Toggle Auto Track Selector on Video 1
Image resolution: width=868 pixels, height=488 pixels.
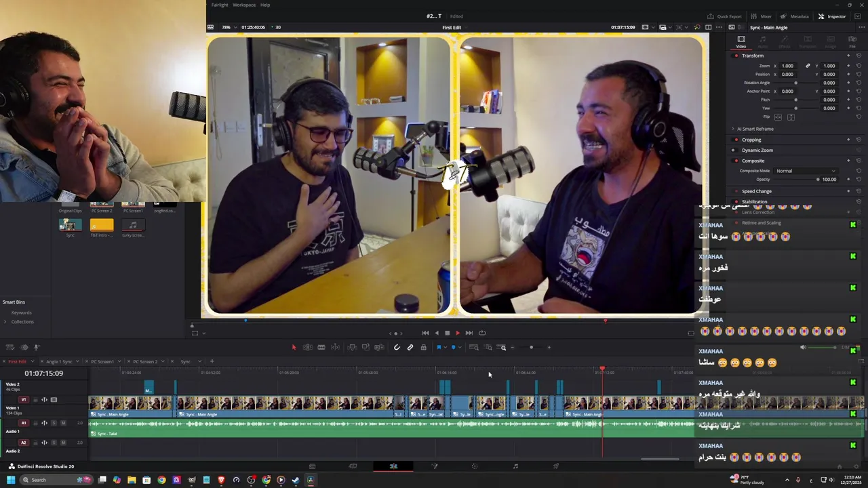tap(45, 400)
